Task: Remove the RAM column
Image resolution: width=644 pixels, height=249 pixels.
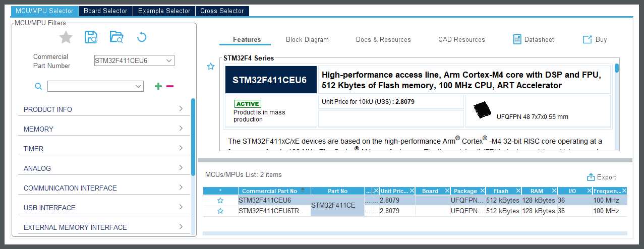Action: click(554, 191)
